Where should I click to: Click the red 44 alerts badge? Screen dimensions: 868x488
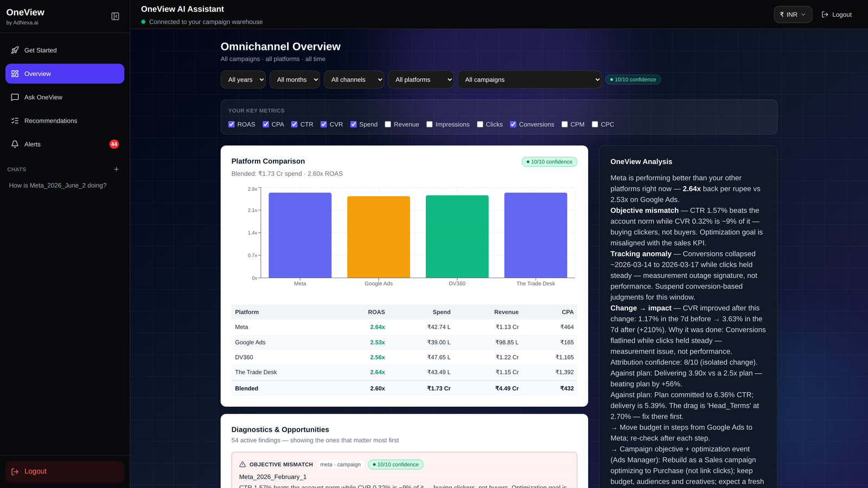pos(114,144)
